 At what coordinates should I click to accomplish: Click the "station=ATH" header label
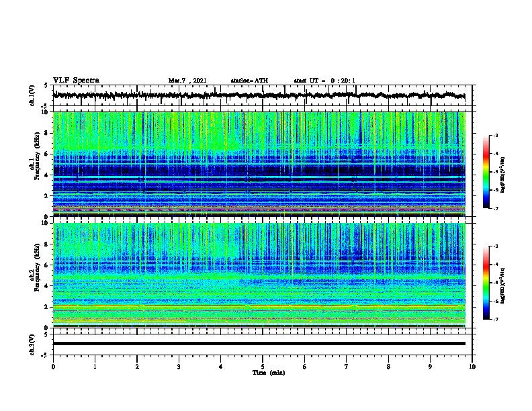tap(249, 81)
